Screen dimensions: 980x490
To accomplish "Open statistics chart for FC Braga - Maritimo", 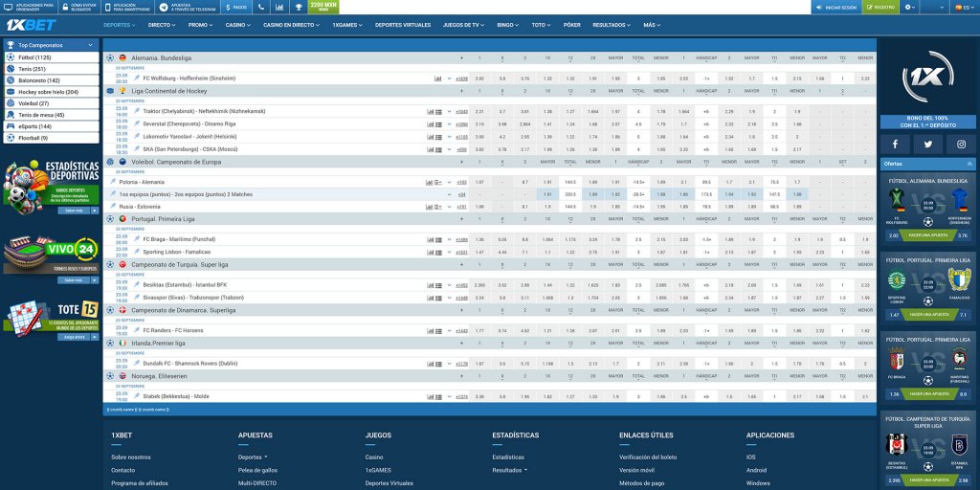I will click(430, 239).
